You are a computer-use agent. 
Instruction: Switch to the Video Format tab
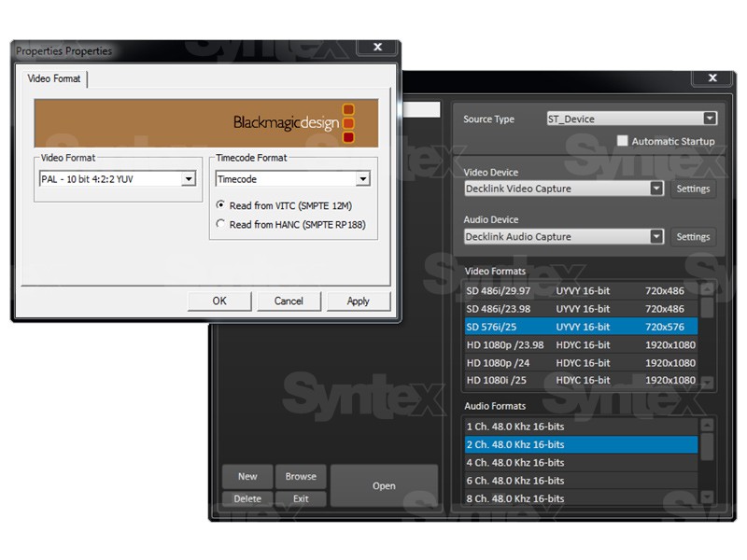click(54, 79)
